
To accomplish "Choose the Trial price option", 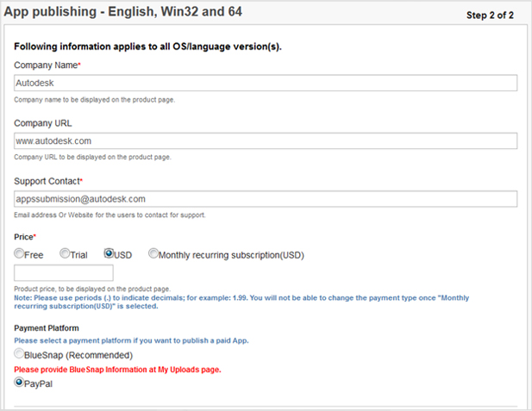I will tap(65, 254).
